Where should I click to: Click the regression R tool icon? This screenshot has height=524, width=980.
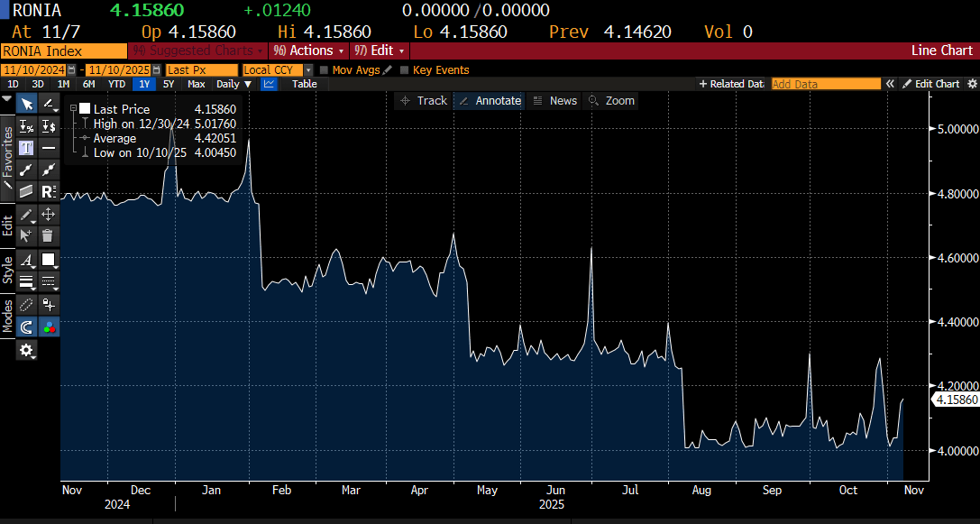49,191
